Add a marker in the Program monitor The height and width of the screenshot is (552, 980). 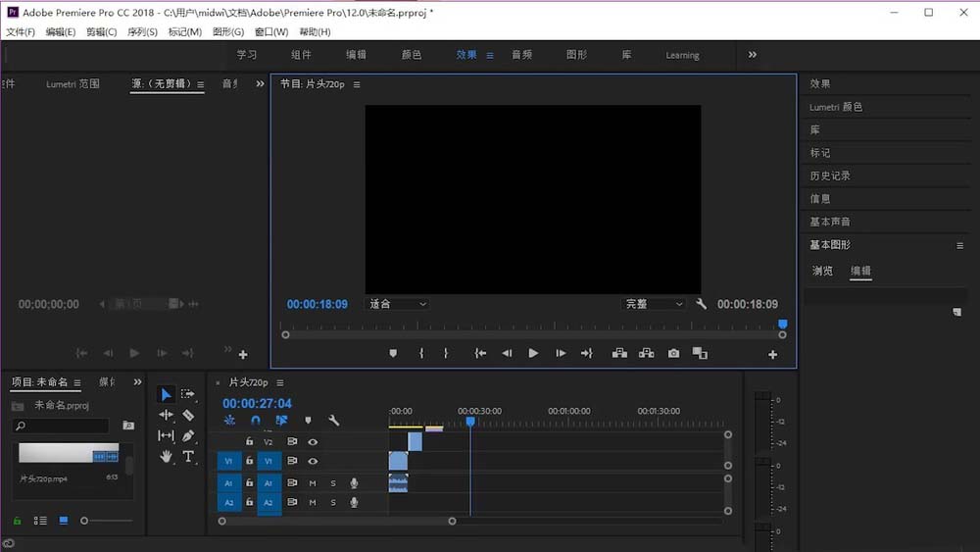[x=393, y=353]
